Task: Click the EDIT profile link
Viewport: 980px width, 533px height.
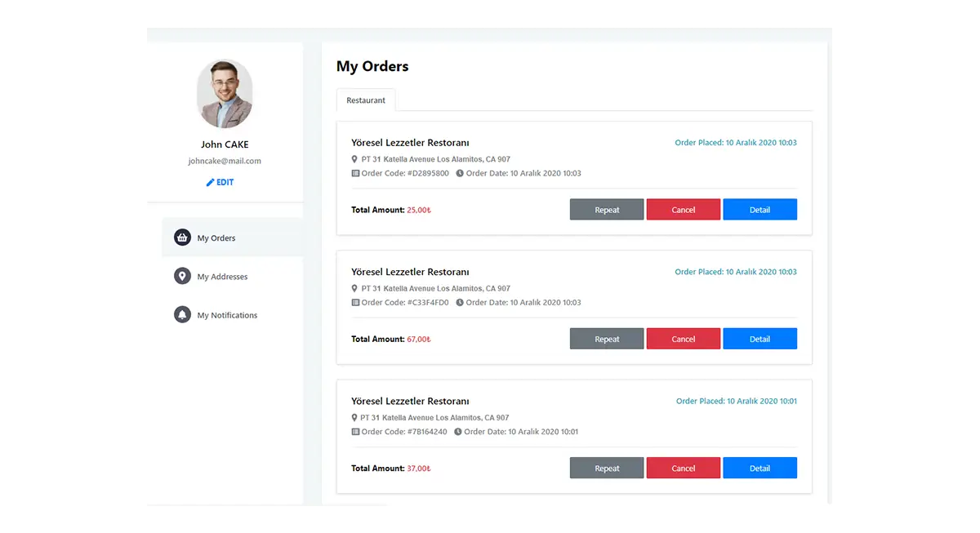Action: 220,182
